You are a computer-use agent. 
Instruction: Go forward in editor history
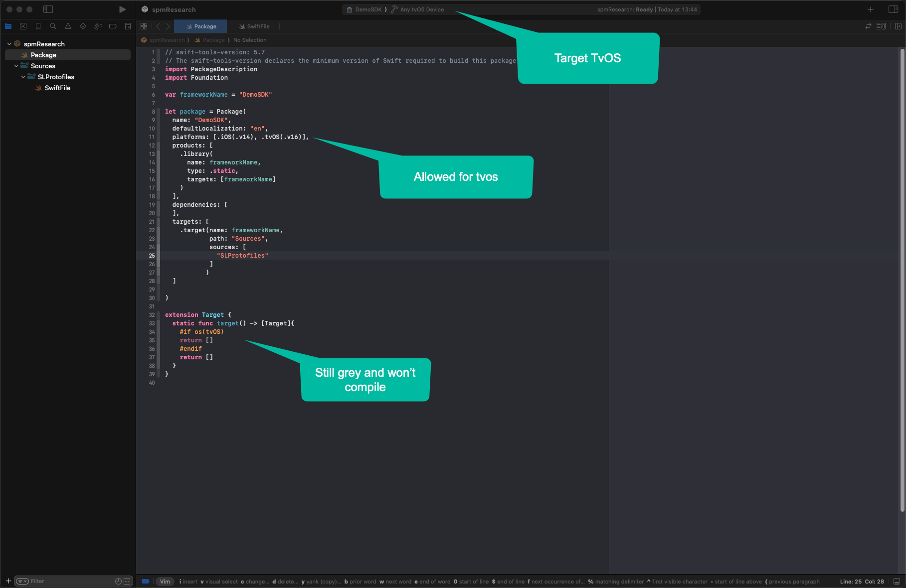coord(168,26)
